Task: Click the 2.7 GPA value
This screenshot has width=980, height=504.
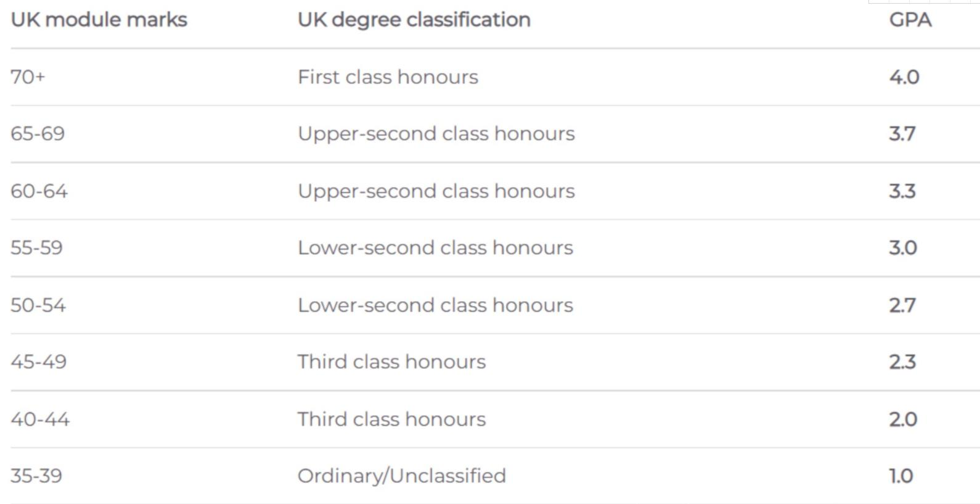Action: coord(902,305)
